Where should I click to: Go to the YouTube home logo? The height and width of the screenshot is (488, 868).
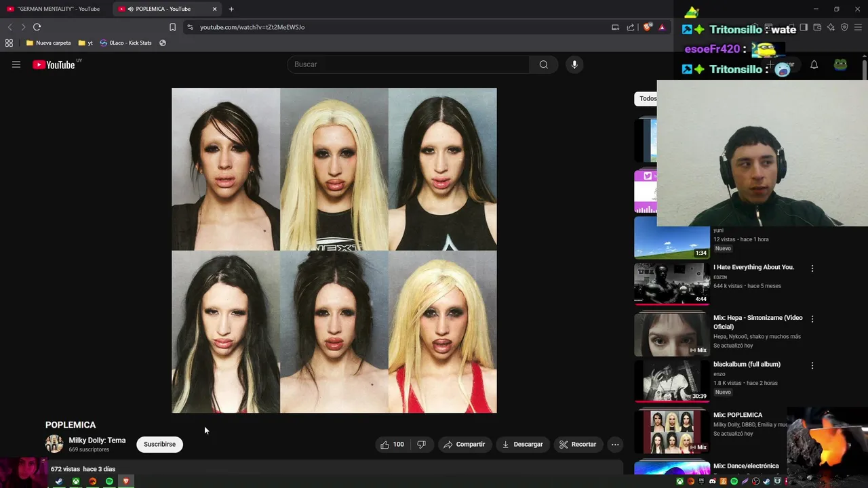pos(54,64)
